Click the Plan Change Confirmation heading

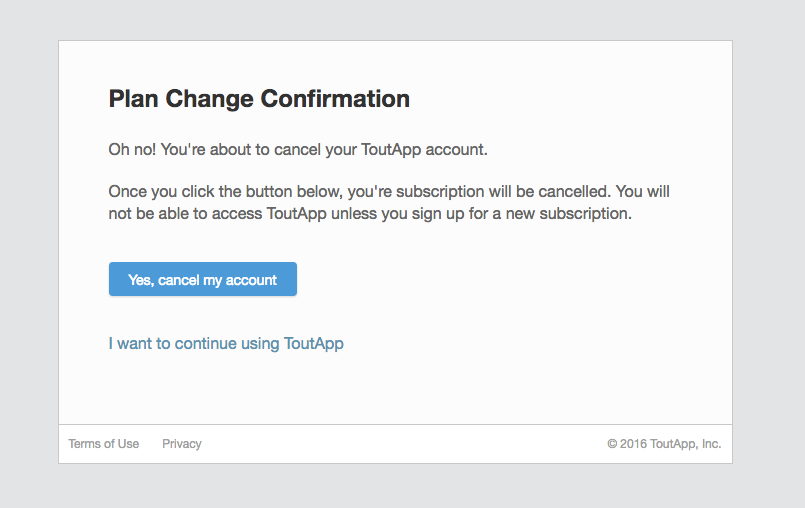pyautogui.click(x=259, y=99)
